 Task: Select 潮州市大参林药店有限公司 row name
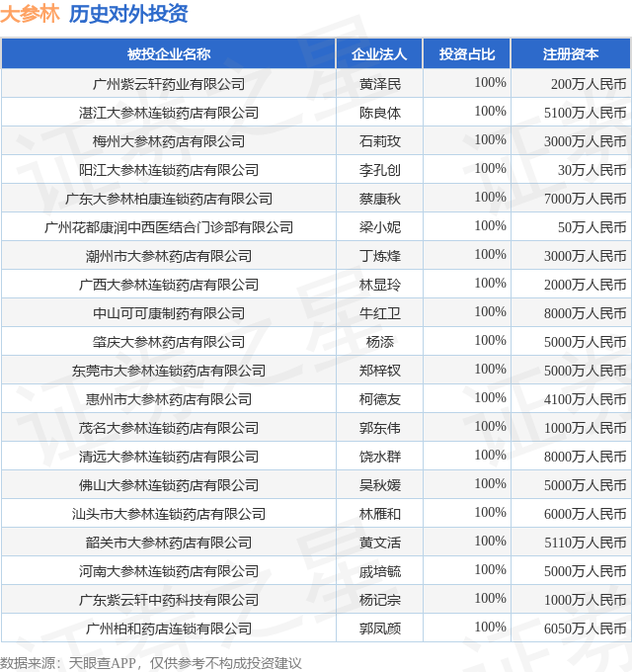tap(169, 256)
